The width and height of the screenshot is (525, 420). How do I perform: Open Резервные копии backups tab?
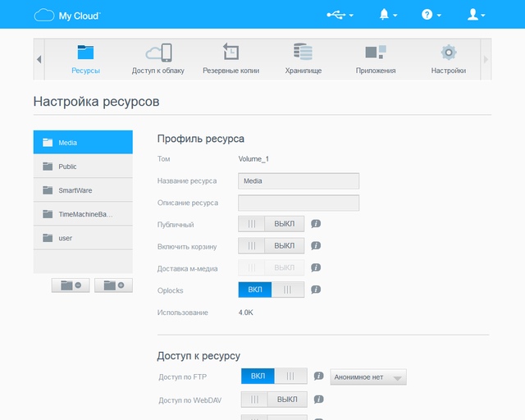pos(231,59)
